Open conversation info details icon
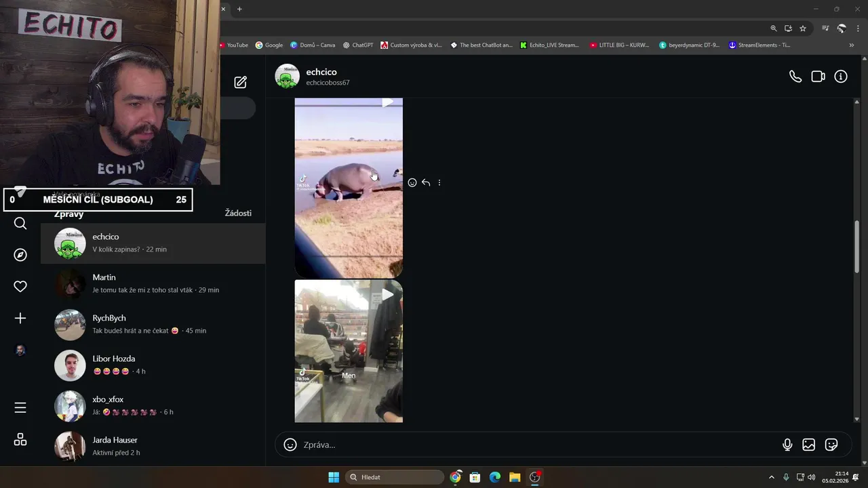868x488 pixels. [x=841, y=77]
